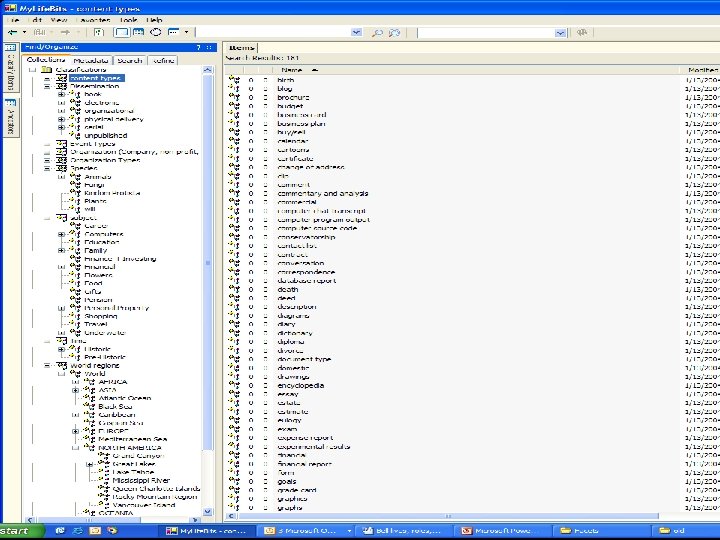Image resolution: width=720 pixels, height=540 pixels.
Task: Switch to Microsoft PowerPoint taskbar button
Action: pyautogui.click(x=503, y=531)
